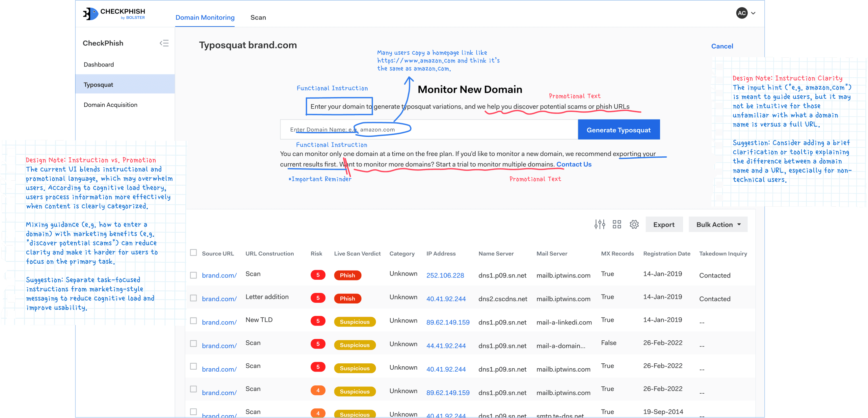Click the Contact Us link
Screen dimensions: 868x418
point(573,164)
